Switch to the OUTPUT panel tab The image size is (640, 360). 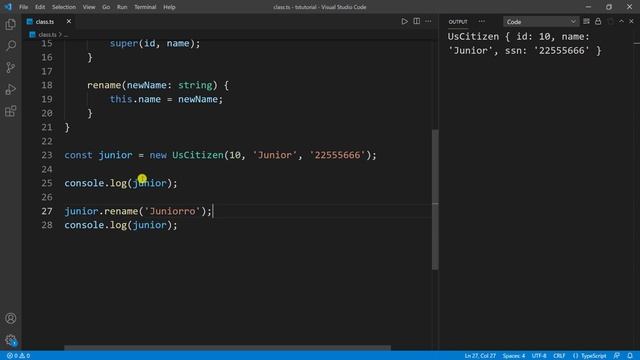click(x=458, y=22)
